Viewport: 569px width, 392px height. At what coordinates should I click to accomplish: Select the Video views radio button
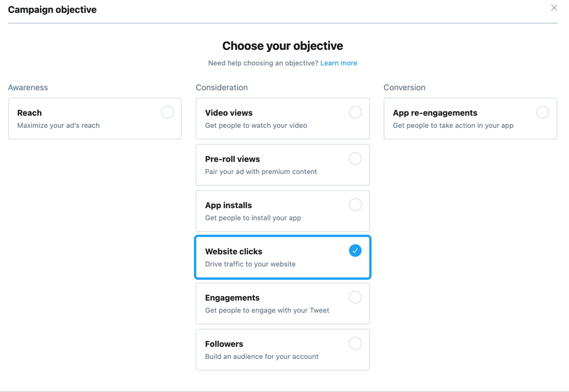pyautogui.click(x=355, y=112)
